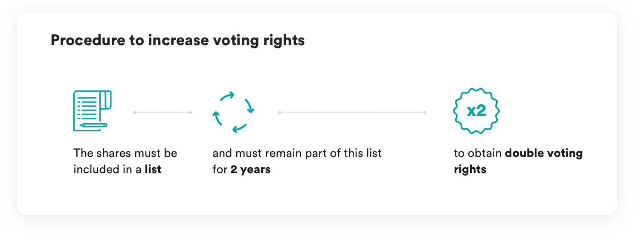Click the short connector line between first icons
Viewport: 644px width, 238px height.
(162, 113)
